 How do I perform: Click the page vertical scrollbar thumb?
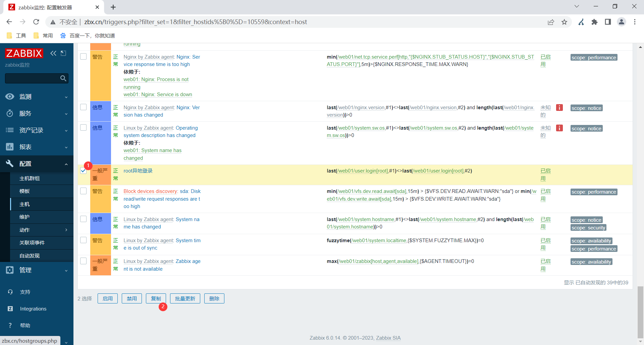(x=640, y=312)
